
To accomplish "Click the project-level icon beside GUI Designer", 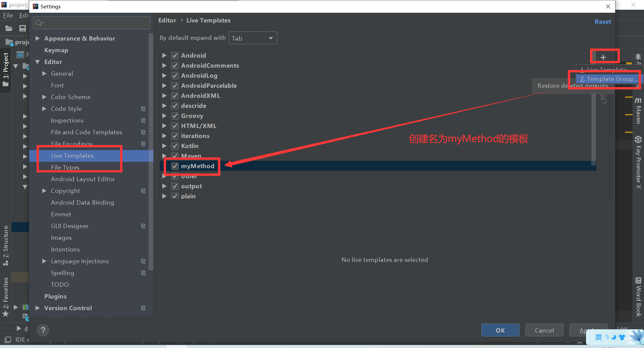I will pos(143,226).
